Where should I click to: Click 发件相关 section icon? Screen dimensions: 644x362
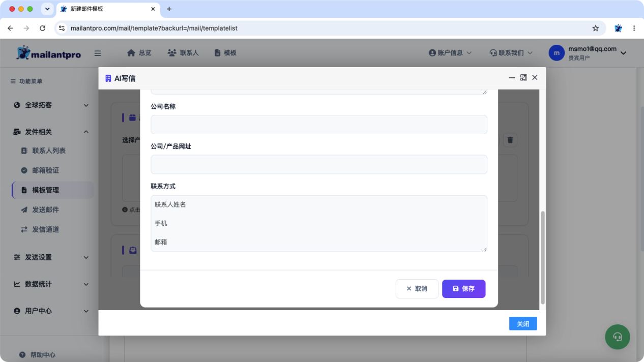tap(17, 132)
